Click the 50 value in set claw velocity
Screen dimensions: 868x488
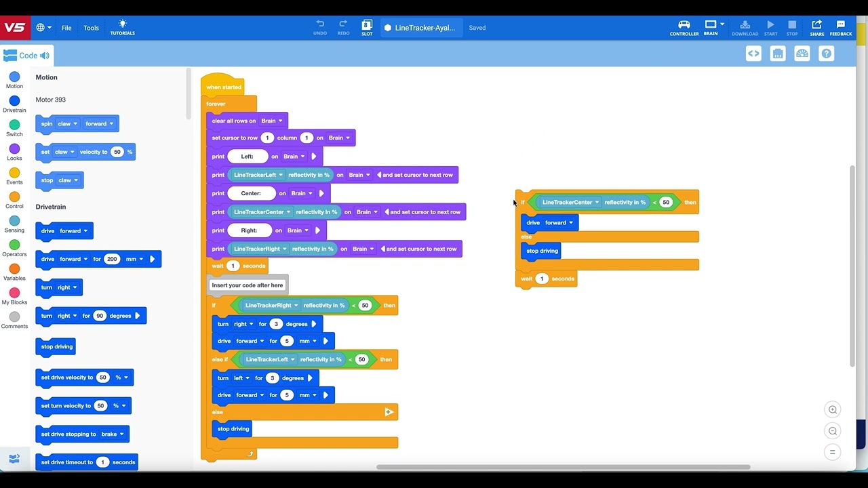click(117, 152)
